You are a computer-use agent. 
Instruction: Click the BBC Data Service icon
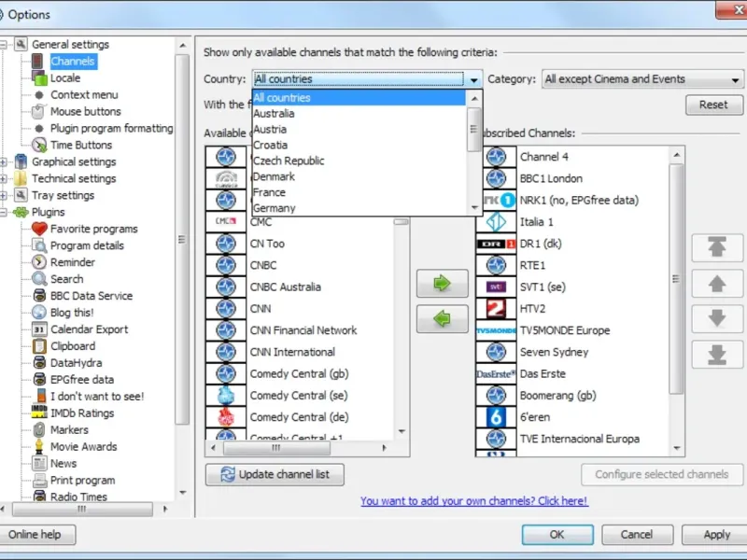click(39, 296)
